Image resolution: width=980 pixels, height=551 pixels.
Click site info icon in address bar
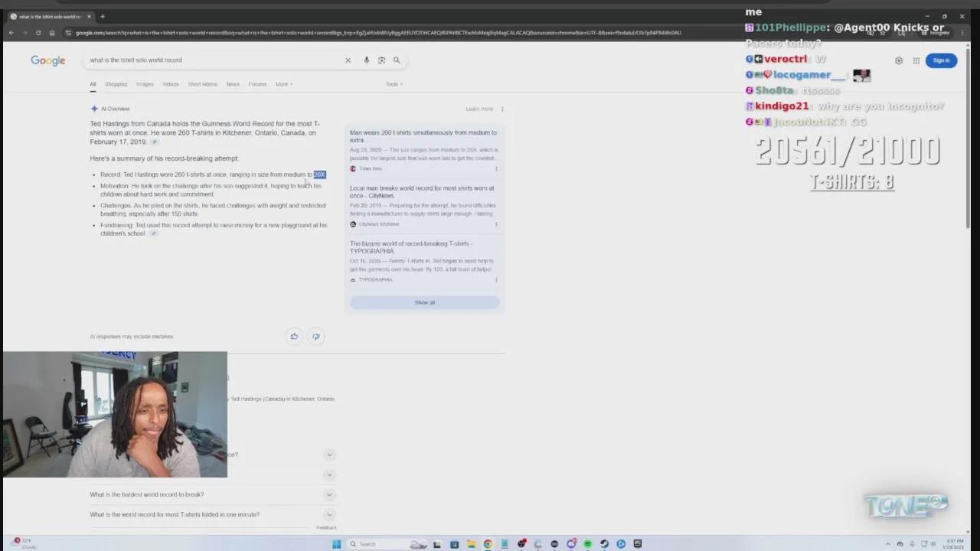(x=68, y=33)
